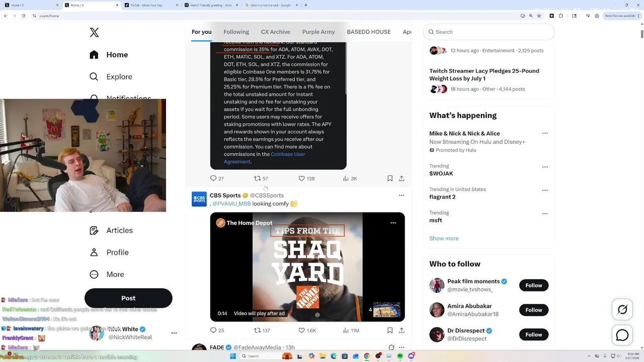
Task: Click the New Chrome available update button
Action: click(x=621, y=16)
